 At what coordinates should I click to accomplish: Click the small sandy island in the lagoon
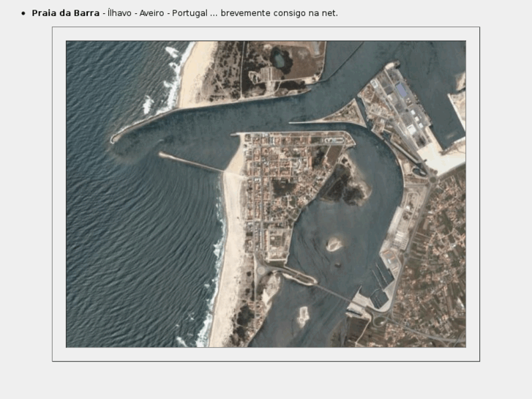tap(334, 244)
